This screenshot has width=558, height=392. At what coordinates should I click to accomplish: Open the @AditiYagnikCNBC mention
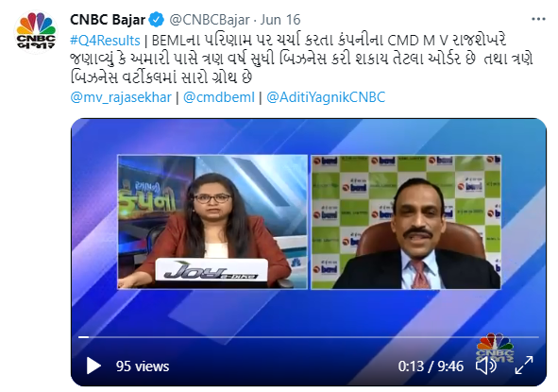point(326,97)
